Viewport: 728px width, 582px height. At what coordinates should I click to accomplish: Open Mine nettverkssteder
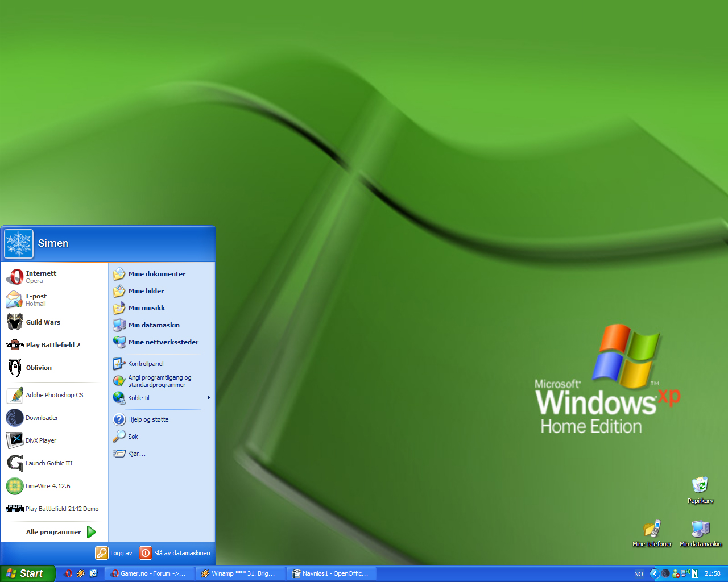pyautogui.click(x=162, y=342)
